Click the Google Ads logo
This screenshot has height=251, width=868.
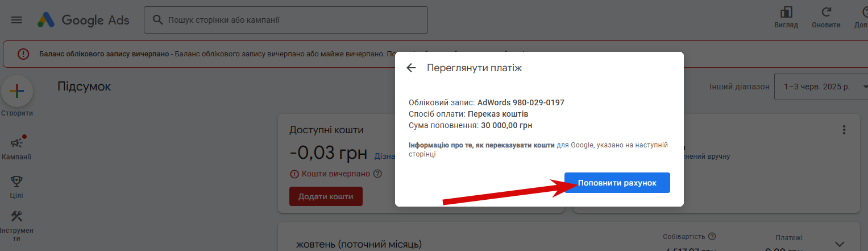tap(84, 20)
